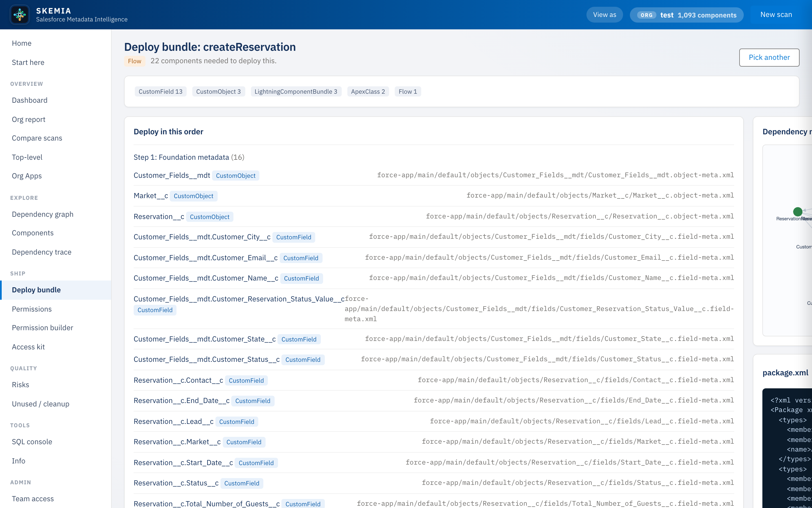Click CustomObject badge next to Market__c

pyautogui.click(x=193, y=196)
